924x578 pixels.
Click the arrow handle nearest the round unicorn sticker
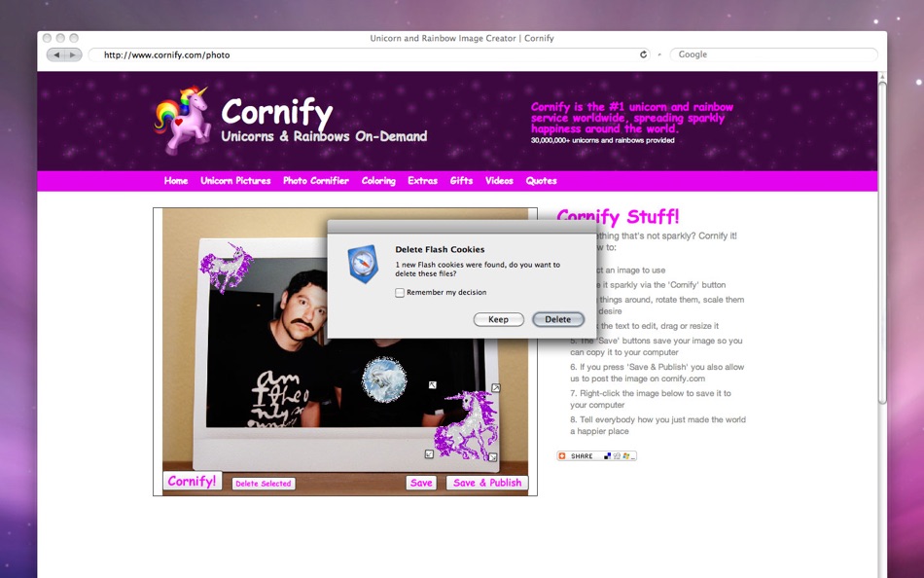[x=433, y=385]
